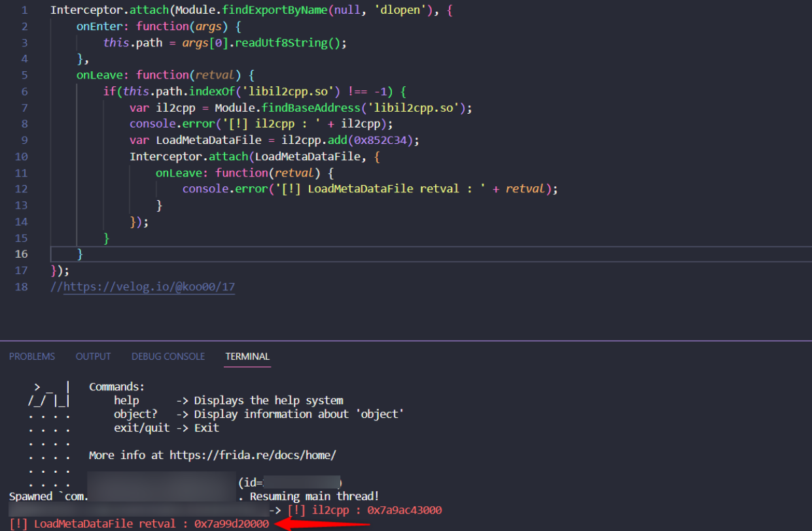Click the 'object?' command line in terminal
Image resolution: width=812 pixels, height=531 pixels.
point(258,414)
